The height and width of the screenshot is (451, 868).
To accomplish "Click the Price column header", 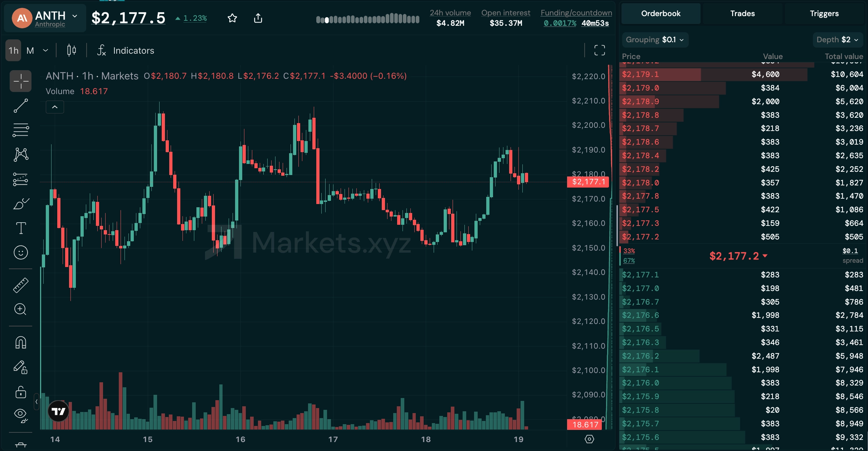I will pos(631,56).
